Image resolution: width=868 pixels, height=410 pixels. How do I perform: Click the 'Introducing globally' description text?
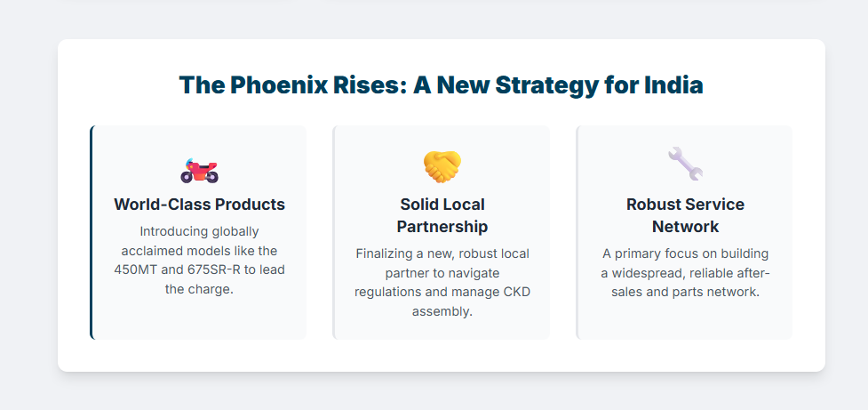click(x=199, y=231)
